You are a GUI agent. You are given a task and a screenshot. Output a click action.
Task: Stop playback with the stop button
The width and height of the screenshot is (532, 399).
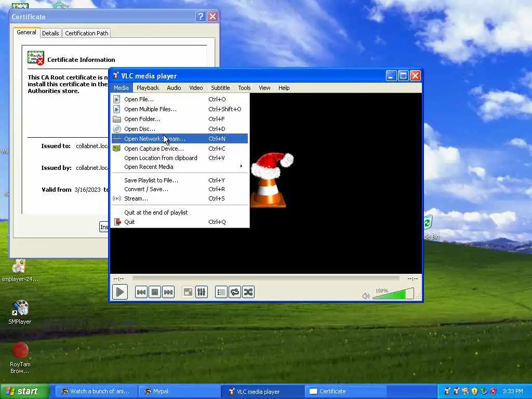155,292
